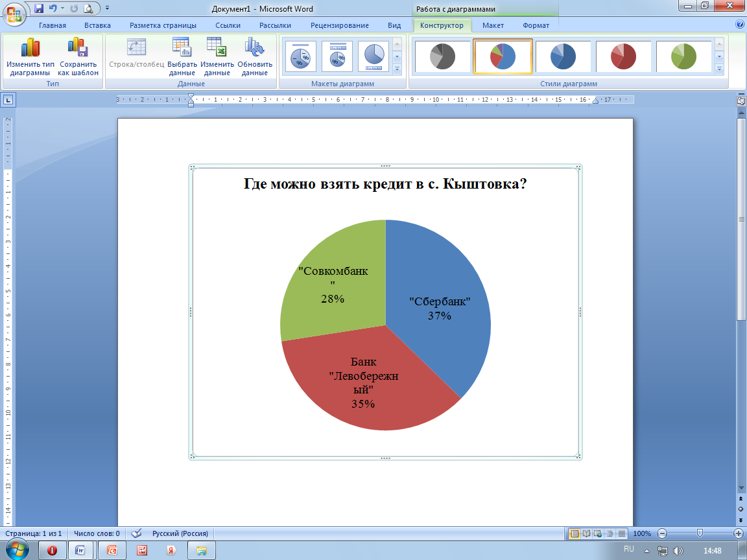The image size is (747, 560).
Task: Apply the gray monochrome chart style
Action: point(443,56)
